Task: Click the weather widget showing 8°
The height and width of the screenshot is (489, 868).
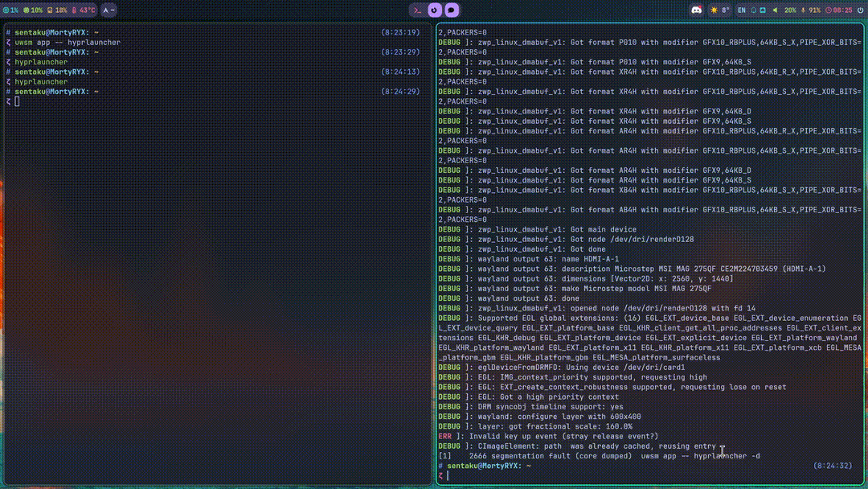Action: coord(719,10)
